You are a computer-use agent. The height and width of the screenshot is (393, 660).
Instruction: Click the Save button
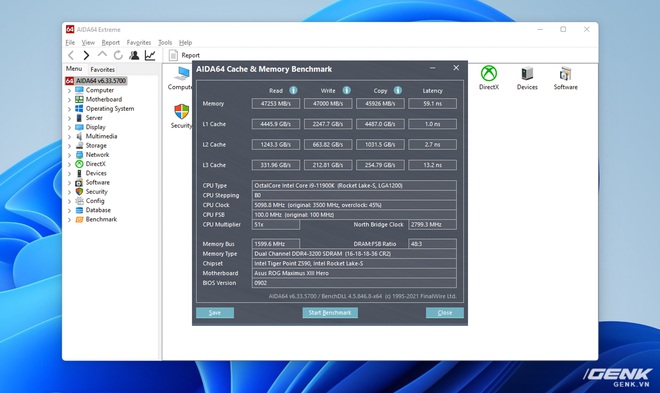pyautogui.click(x=215, y=313)
